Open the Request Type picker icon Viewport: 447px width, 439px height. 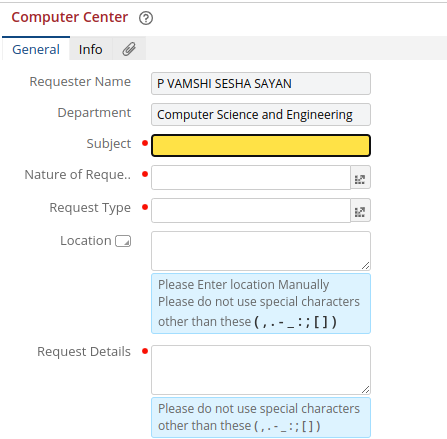pos(360,210)
